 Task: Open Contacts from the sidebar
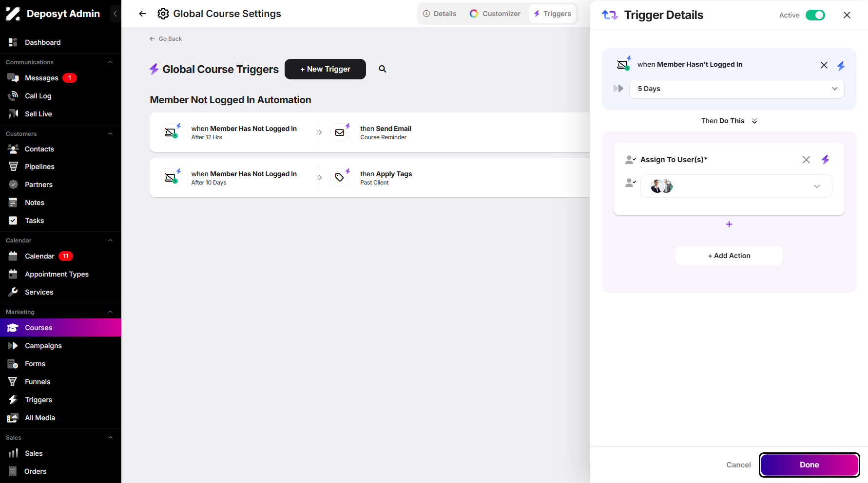(x=60, y=149)
